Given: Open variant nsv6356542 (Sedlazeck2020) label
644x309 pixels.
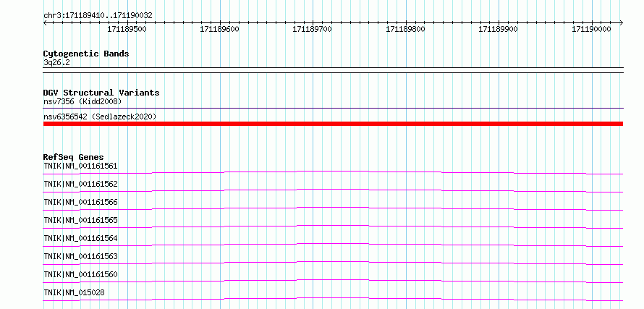Looking at the screenshot, I should pos(100,117).
